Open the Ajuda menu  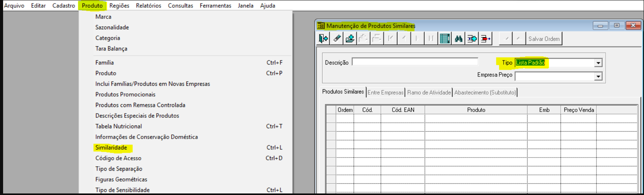pyautogui.click(x=268, y=6)
